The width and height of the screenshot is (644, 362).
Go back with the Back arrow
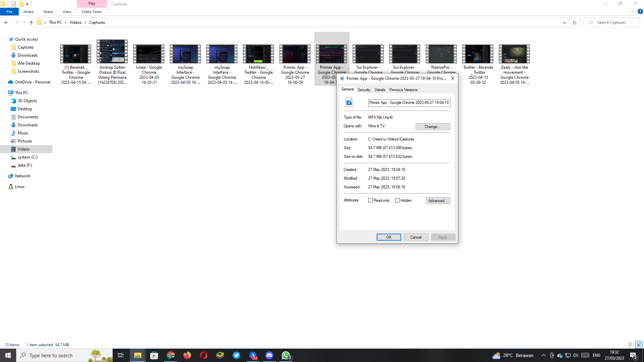(x=6, y=22)
